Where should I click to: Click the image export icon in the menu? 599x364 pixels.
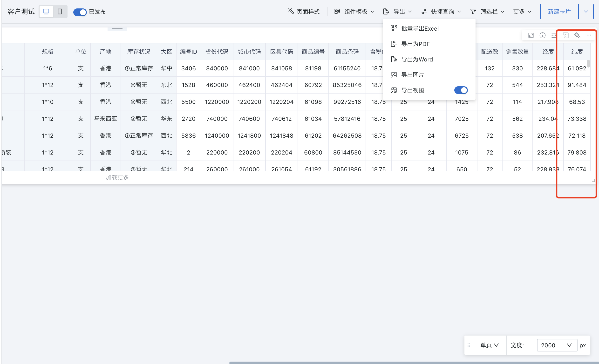394,74
